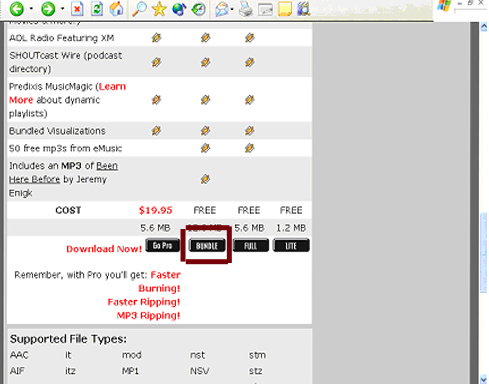489x385 pixels.
Task: Click the stm file type
Action: [x=257, y=355]
